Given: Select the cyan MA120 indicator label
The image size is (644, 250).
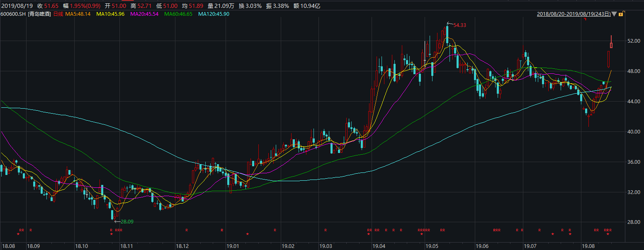Looking at the screenshot, I should click(x=214, y=14).
